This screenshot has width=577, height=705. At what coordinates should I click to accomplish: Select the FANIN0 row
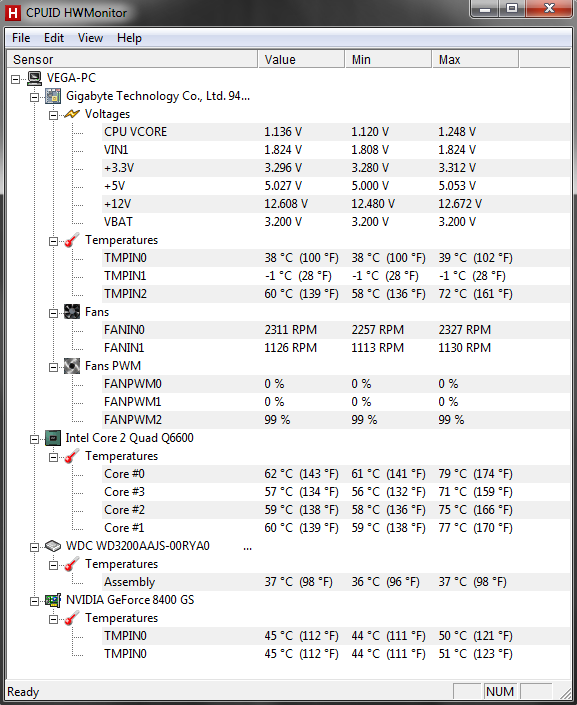[x=336, y=330]
